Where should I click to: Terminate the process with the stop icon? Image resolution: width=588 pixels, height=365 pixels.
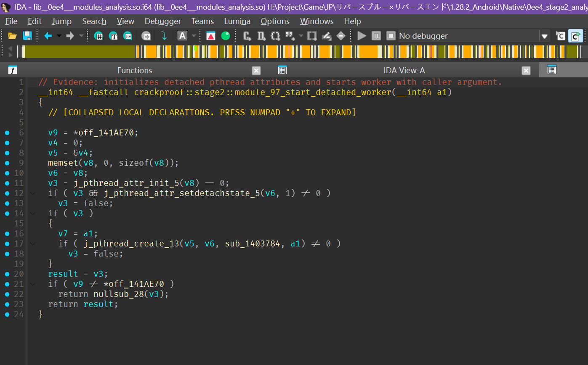coord(391,36)
